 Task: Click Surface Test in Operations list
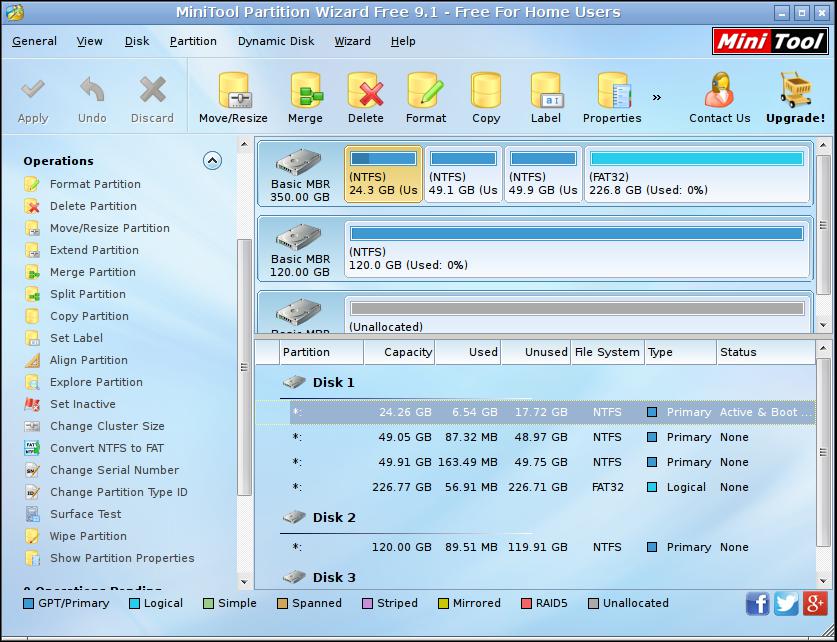click(86, 514)
